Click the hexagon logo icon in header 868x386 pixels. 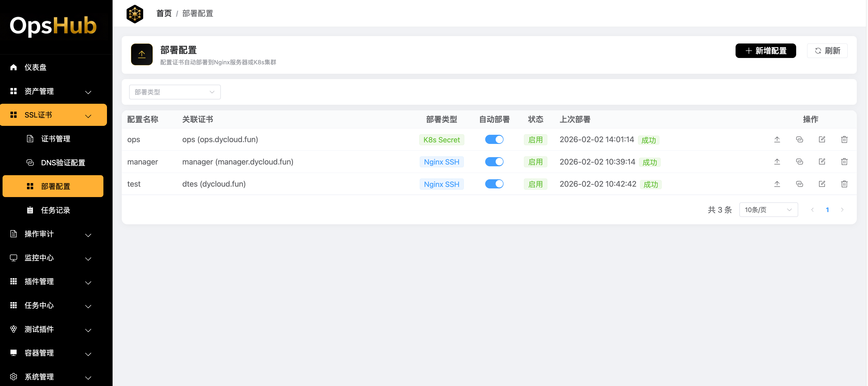[135, 13]
